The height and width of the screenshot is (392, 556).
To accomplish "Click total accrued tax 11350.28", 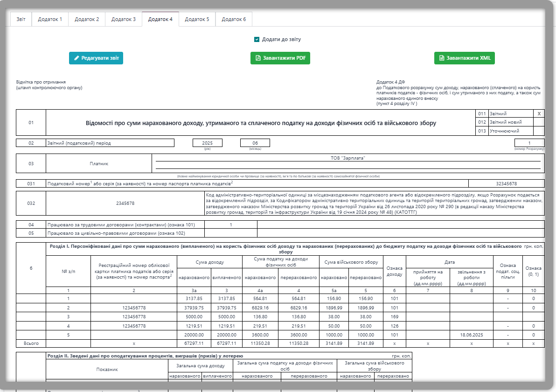I will [x=260, y=343].
